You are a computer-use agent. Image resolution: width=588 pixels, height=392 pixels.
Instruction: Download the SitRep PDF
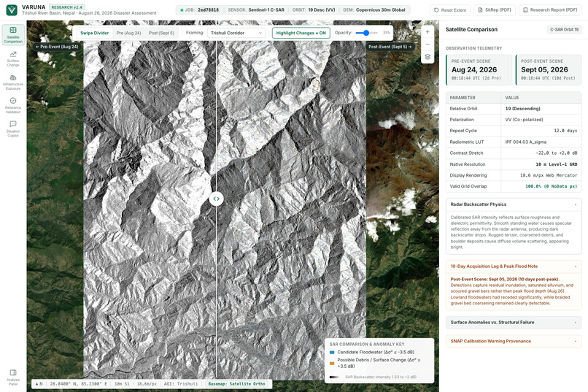[x=495, y=10]
